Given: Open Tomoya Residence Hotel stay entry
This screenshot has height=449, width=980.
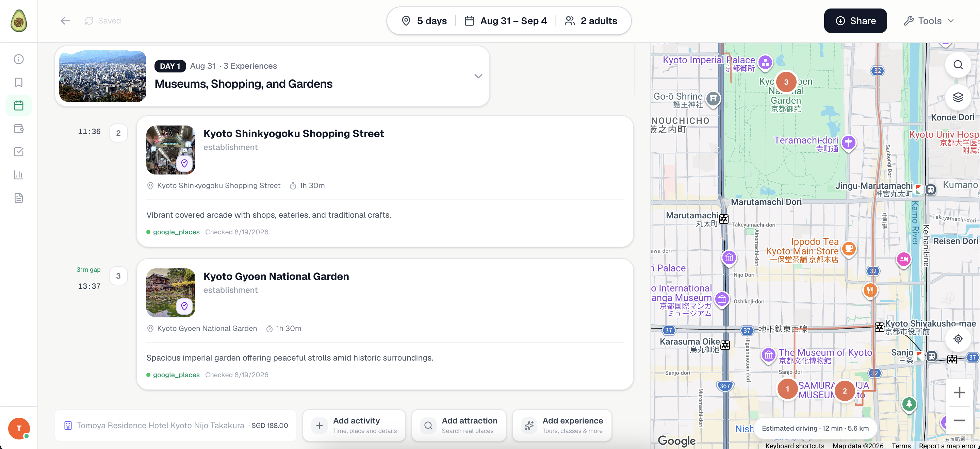Looking at the screenshot, I should (176, 426).
